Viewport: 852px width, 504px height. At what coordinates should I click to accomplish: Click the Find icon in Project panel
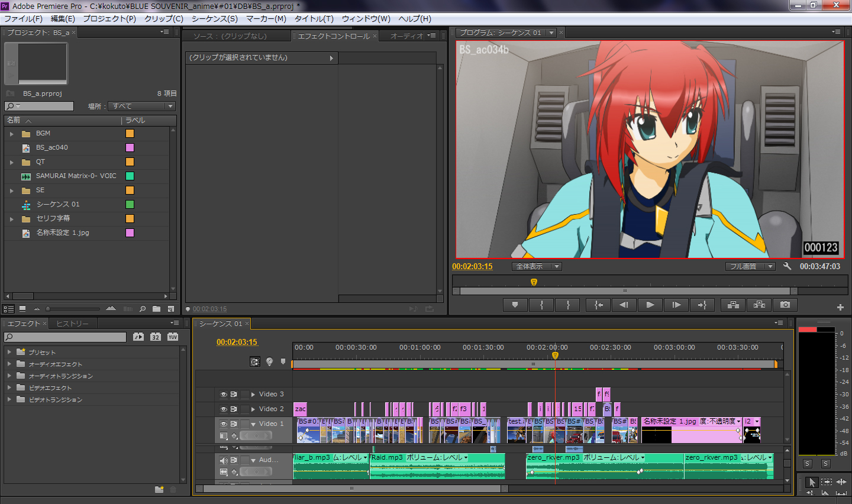click(x=143, y=309)
